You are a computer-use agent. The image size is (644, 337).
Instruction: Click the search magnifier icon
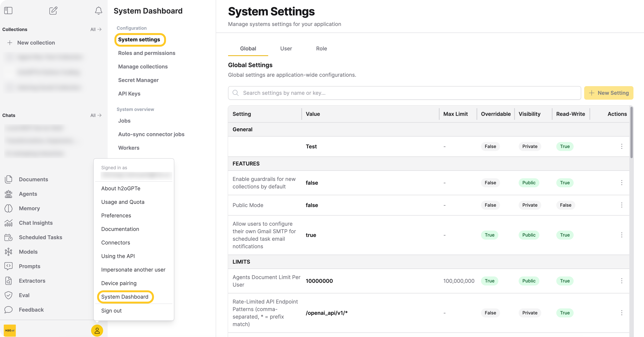235,93
